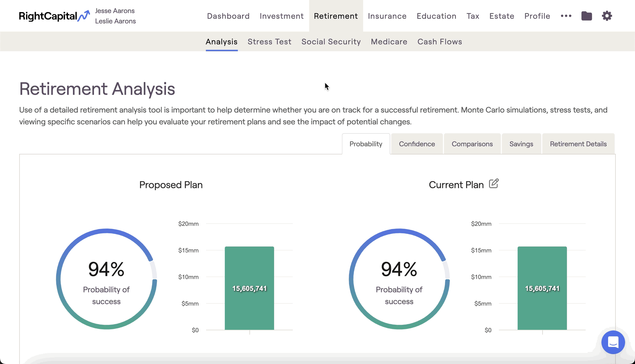Open the Investment menu
This screenshot has height=364, width=635.
(281, 16)
